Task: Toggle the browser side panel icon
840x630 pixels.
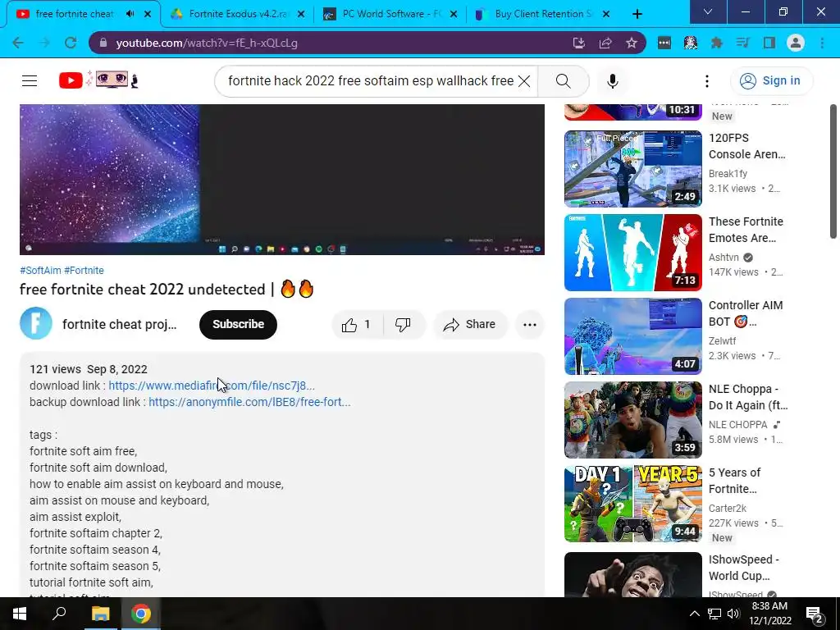Action: coord(769,43)
